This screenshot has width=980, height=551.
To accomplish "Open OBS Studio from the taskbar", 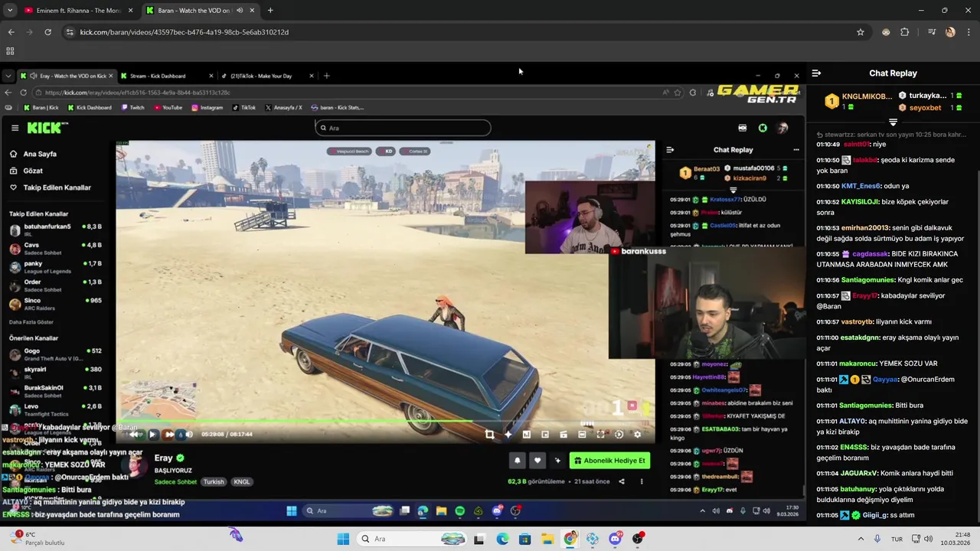I will point(637,539).
